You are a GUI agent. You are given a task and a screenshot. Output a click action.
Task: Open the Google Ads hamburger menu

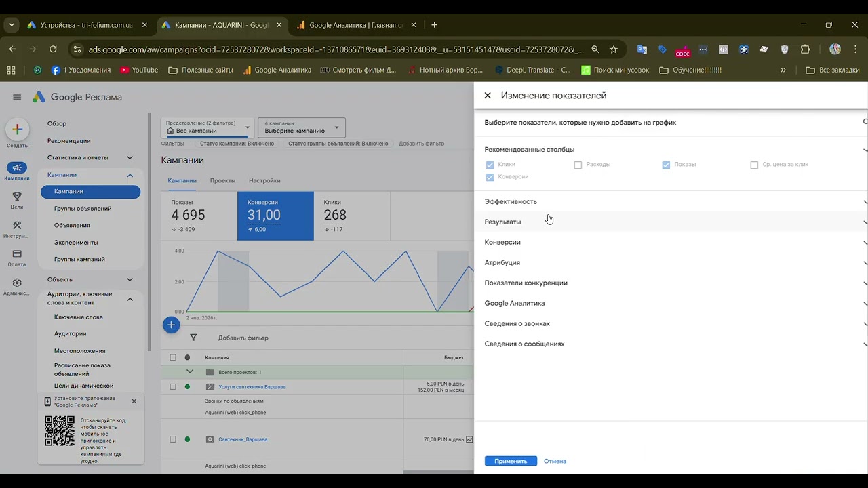click(x=17, y=97)
